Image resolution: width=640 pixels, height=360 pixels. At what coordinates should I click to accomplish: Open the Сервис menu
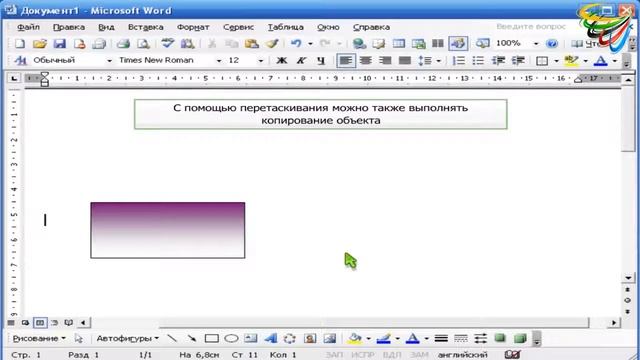click(x=238, y=27)
